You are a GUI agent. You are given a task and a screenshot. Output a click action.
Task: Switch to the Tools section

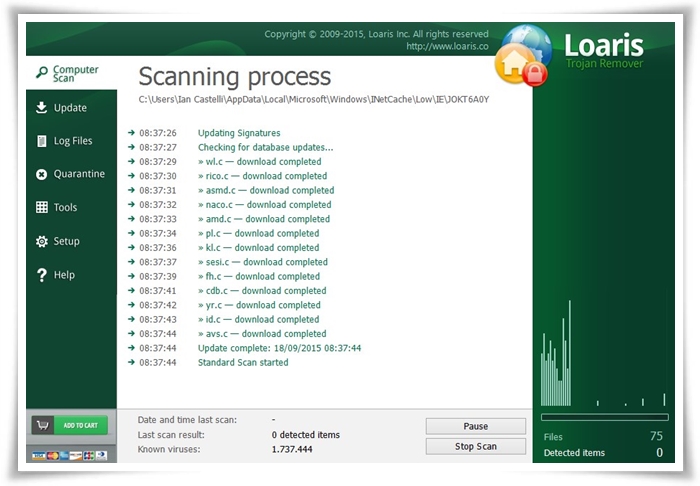[x=71, y=207]
